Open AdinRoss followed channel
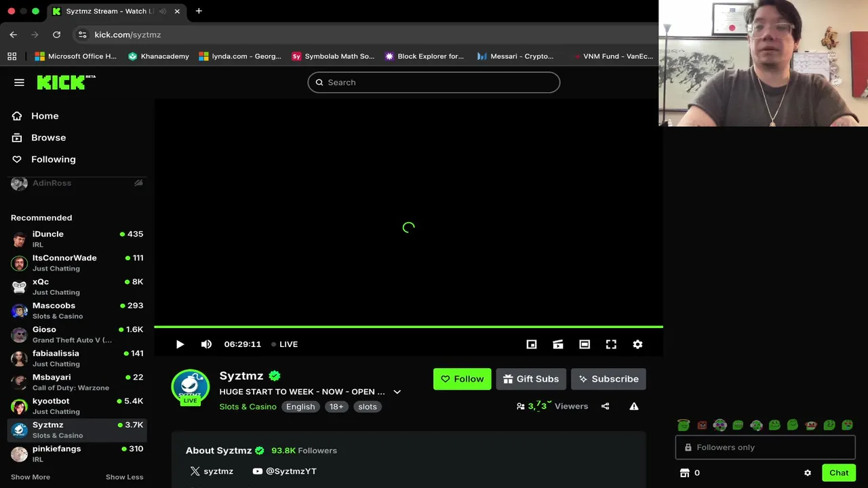Image resolution: width=868 pixels, height=488 pixels. tap(78, 183)
